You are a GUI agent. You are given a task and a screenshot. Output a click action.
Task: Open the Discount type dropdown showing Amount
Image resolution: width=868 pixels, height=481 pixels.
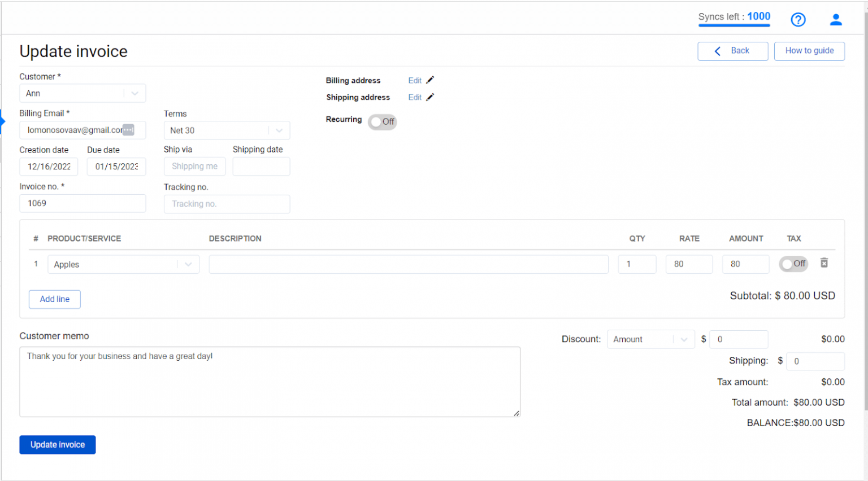(684, 339)
